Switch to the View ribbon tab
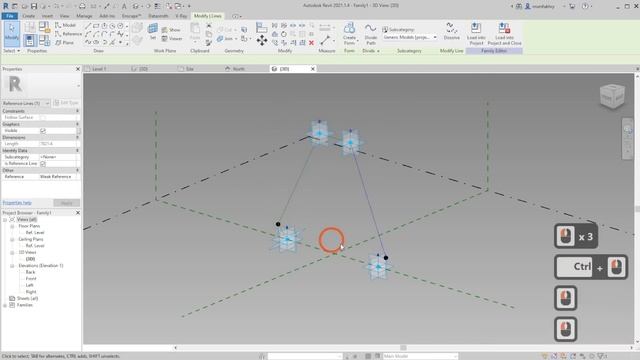Viewport: 640px width, 360px height. 64,16
